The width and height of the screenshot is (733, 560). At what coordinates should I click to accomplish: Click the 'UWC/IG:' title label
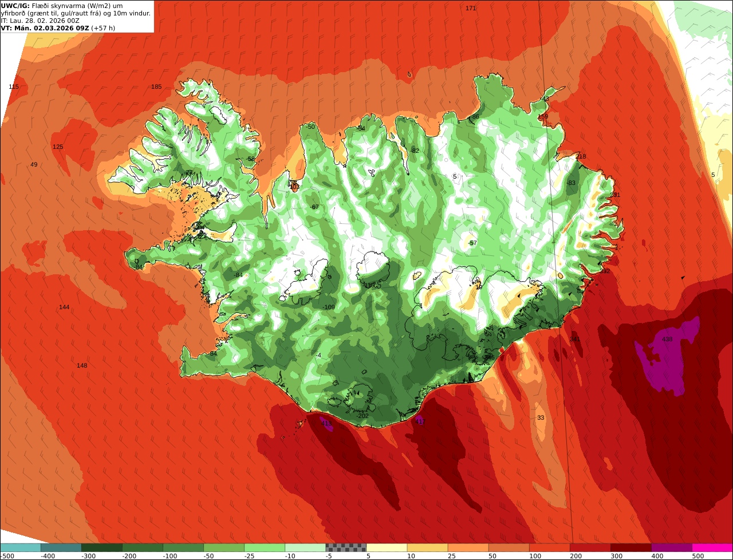15,6
